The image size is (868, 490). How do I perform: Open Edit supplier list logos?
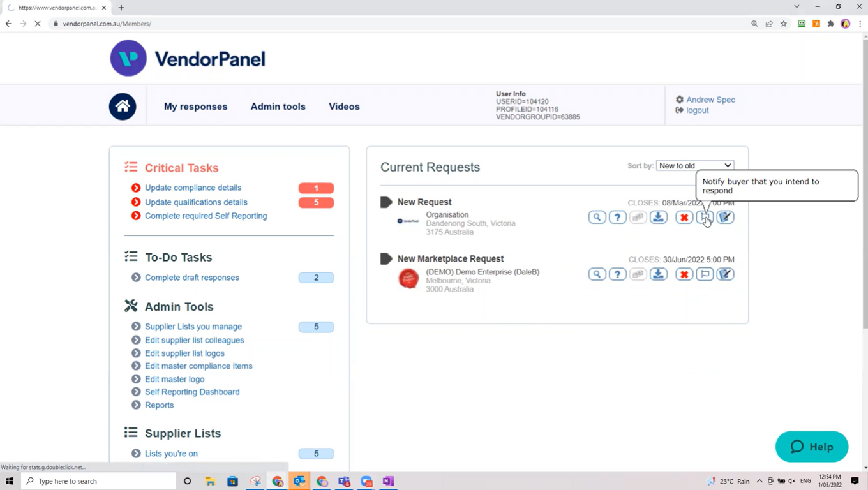click(x=184, y=353)
